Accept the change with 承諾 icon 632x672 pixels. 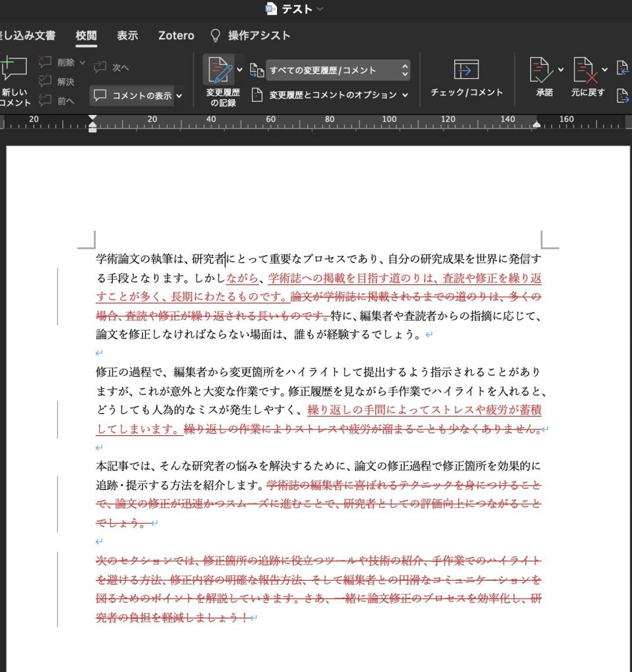(x=540, y=70)
